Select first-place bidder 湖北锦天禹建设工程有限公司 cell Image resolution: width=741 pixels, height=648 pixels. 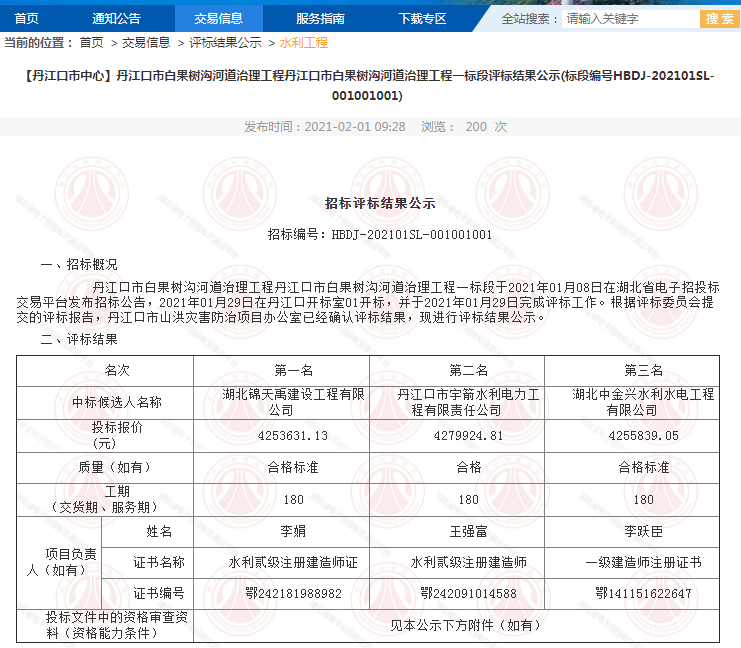[x=281, y=402]
